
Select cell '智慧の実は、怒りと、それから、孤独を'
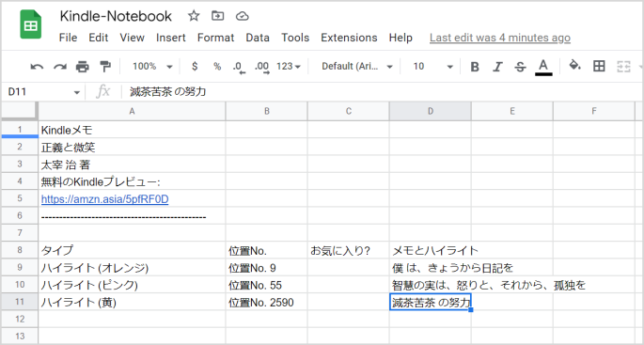point(430,285)
